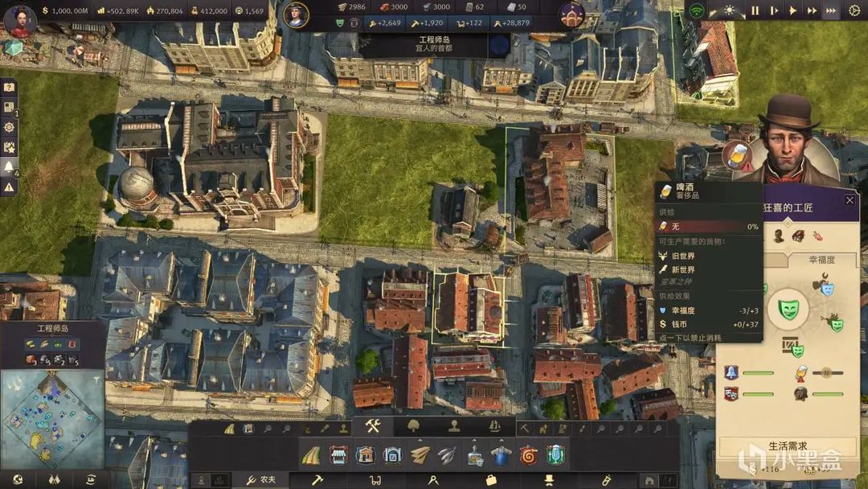Viewport: 868px width, 489px height.
Task: Open the quest book sidebar icon
Action: pos(9,107)
